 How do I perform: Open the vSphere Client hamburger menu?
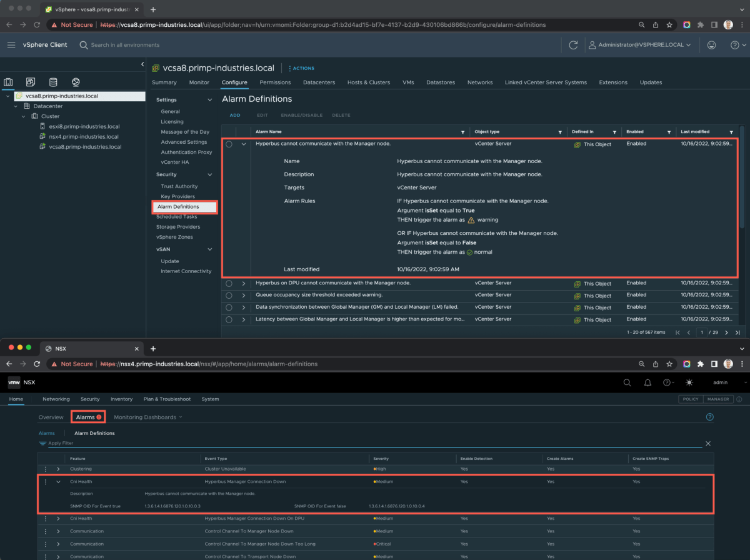(11, 45)
